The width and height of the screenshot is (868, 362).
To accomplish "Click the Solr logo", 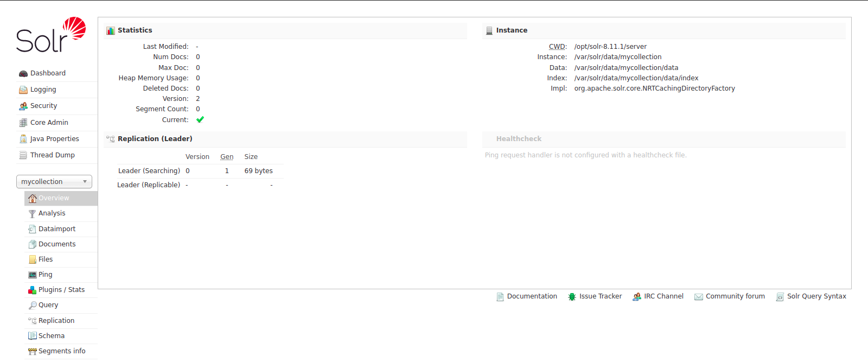I will point(51,34).
